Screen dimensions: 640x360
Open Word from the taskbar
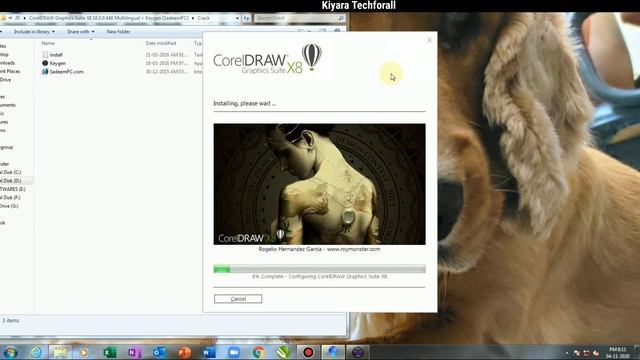coord(209,352)
